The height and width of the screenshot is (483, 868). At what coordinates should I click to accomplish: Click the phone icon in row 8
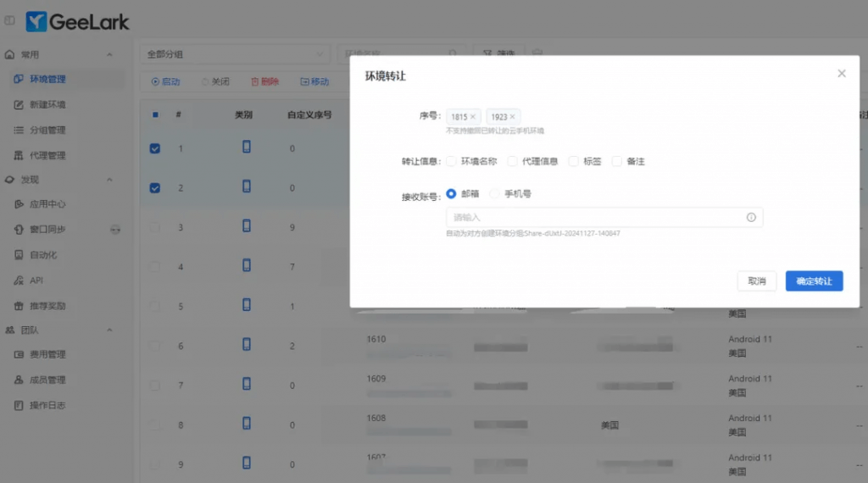247,424
